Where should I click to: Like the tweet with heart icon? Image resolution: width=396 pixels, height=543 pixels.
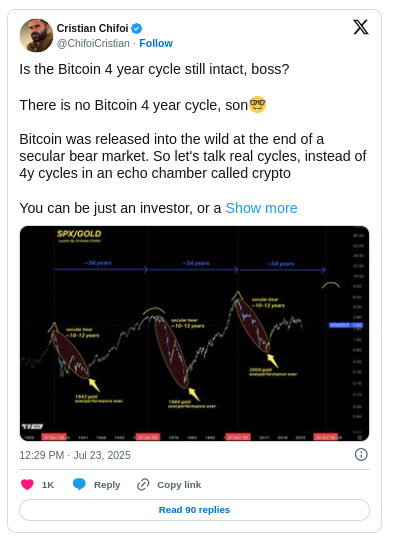tap(27, 484)
